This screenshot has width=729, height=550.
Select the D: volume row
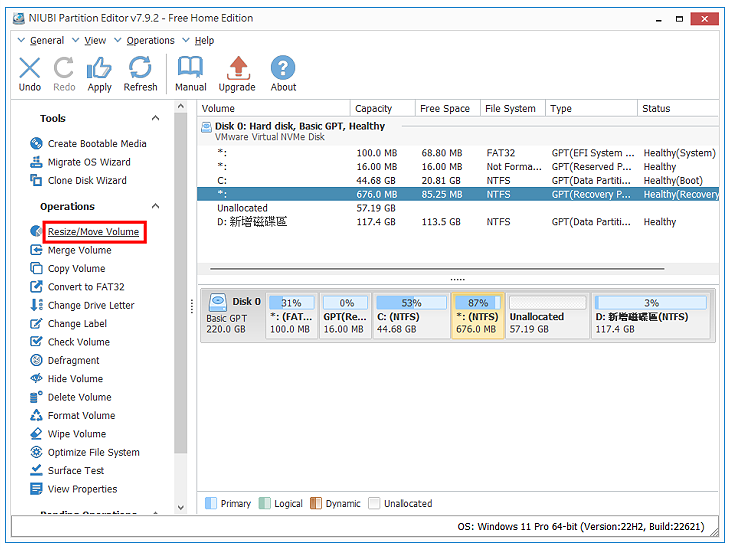click(458, 222)
